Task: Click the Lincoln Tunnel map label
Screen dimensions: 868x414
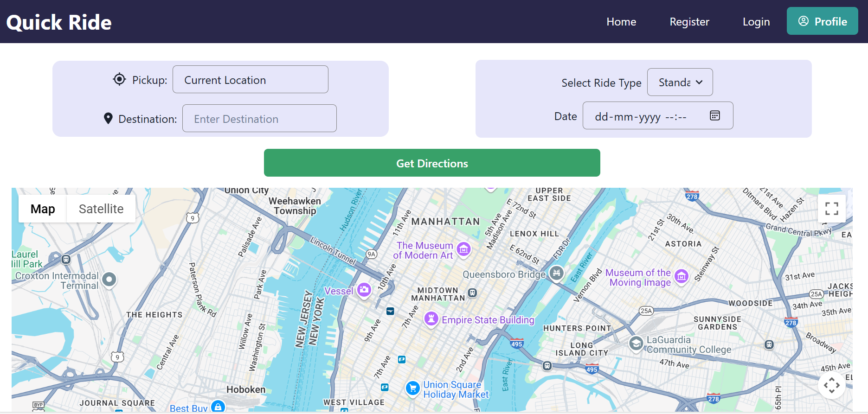Action: point(333,251)
